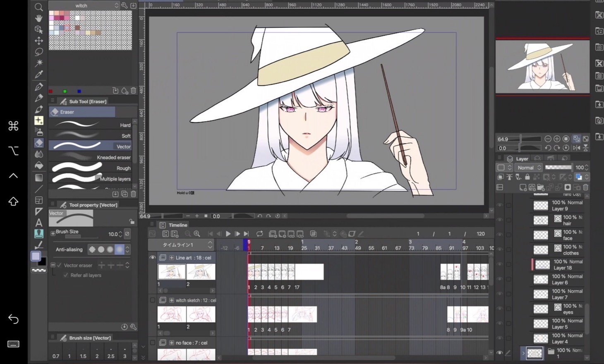
Task: Click the undo arrow in edge bar
Action: click(x=13, y=319)
